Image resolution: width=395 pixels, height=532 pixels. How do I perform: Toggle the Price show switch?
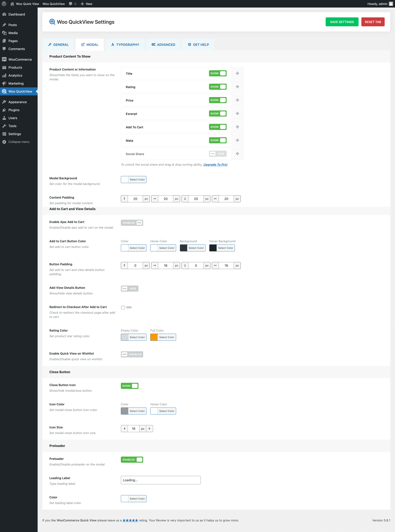coord(218,100)
